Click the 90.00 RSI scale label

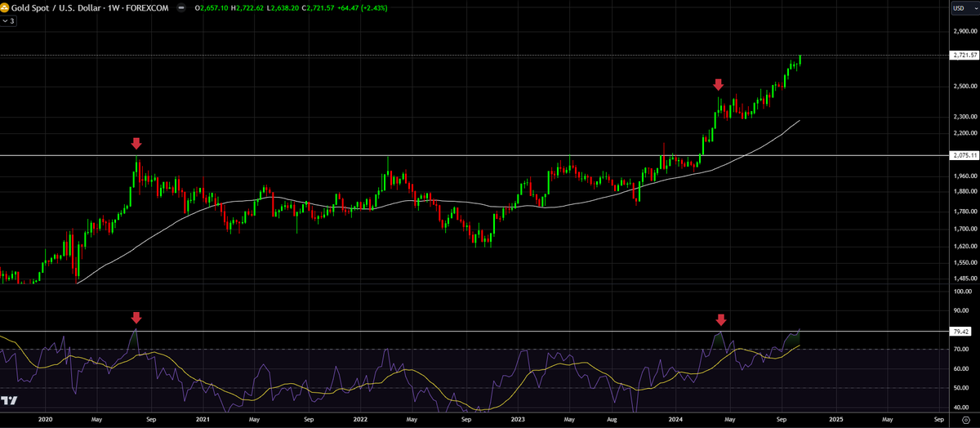(960, 310)
